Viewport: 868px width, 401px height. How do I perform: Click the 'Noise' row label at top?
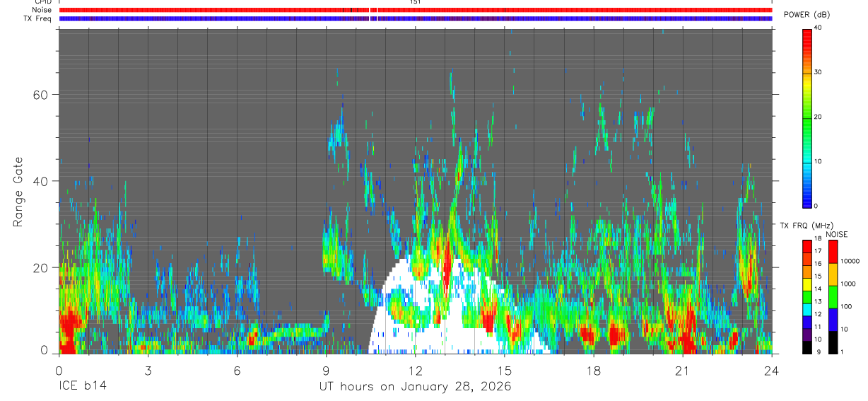tap(42, 10)
